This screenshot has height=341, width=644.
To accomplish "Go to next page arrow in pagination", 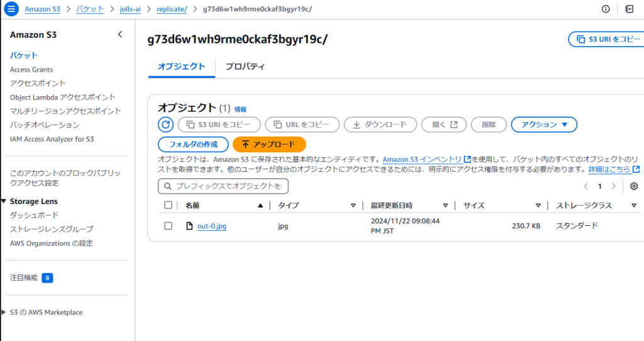I will [x=614, y=186].
